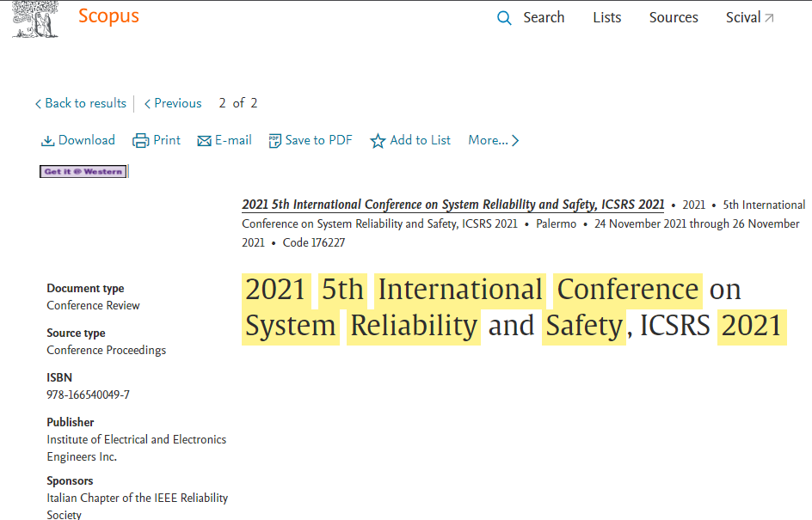Click the download arrow icon

coord(47,141)
